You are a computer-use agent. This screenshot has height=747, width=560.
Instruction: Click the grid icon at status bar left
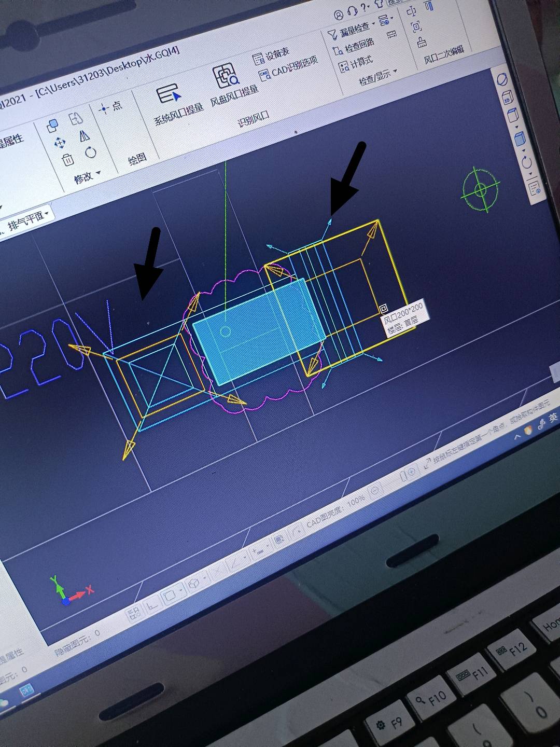click(x=133, y=614)
